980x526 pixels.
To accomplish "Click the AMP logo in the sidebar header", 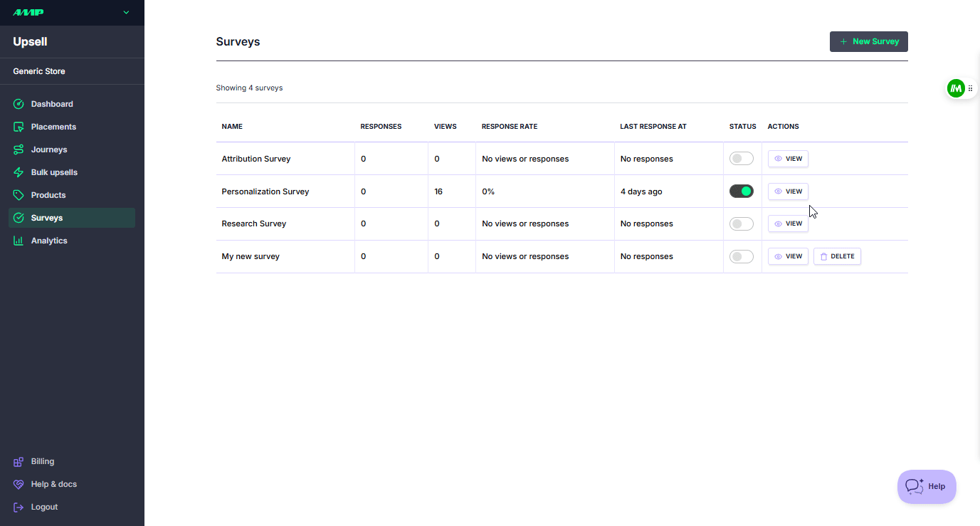I will 28,12.
